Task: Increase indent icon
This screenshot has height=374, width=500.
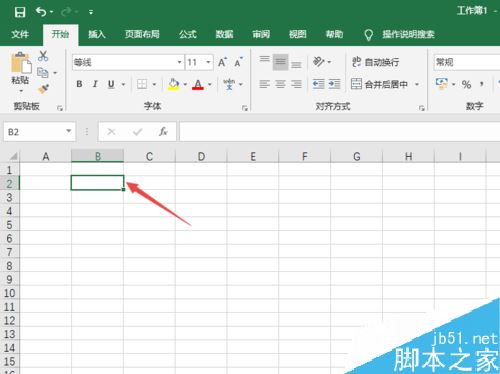Action: coord(334,84)
